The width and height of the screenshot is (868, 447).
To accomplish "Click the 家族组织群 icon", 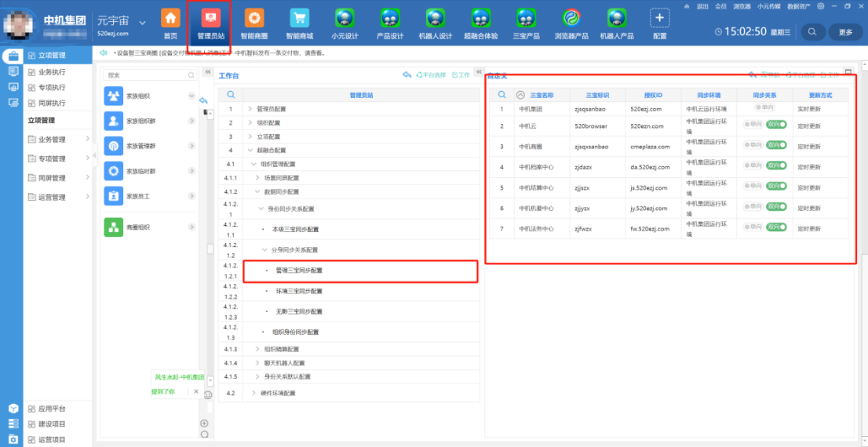I will click(114, 121).
